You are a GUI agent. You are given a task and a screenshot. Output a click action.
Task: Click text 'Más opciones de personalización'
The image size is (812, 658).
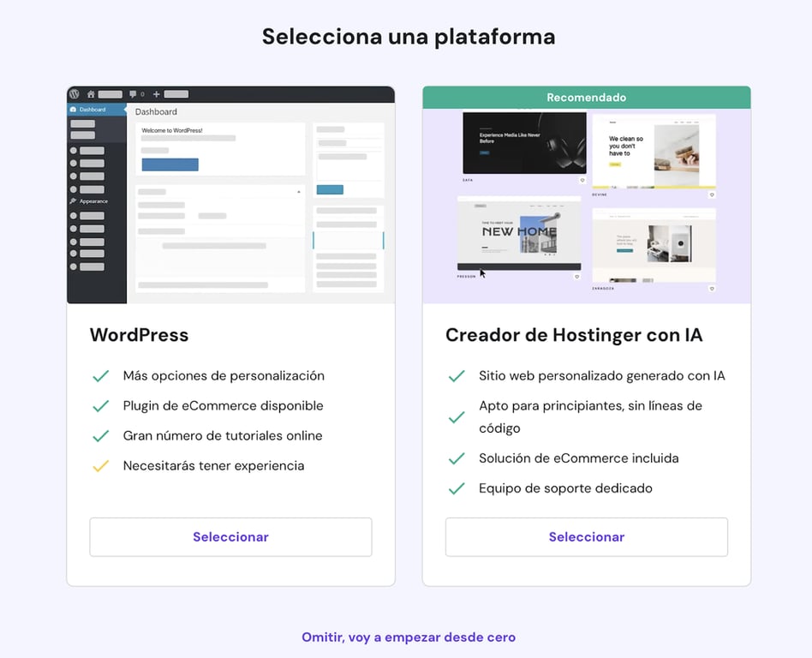224,375
